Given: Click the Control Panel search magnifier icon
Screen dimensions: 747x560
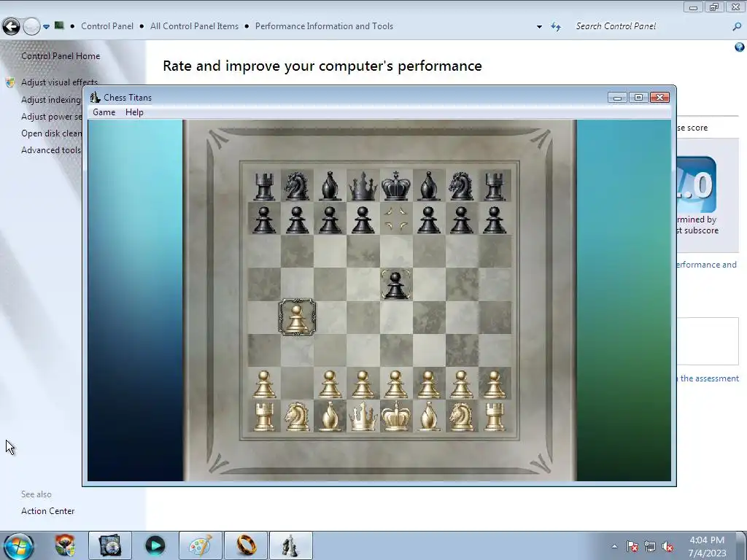Looking at the screenshot, I should (x=737, y=27).
